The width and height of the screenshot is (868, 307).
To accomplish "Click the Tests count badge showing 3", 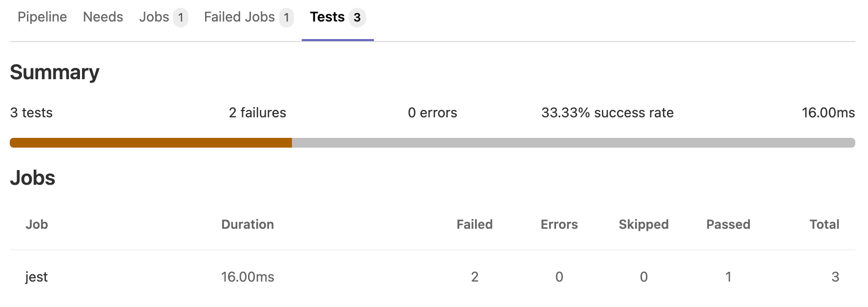I will click(357, 17).
